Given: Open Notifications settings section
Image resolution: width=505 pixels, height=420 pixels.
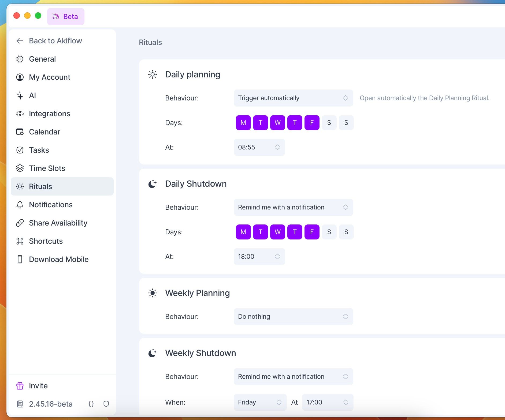Looking at the screenshot, I should coord(51,205).
